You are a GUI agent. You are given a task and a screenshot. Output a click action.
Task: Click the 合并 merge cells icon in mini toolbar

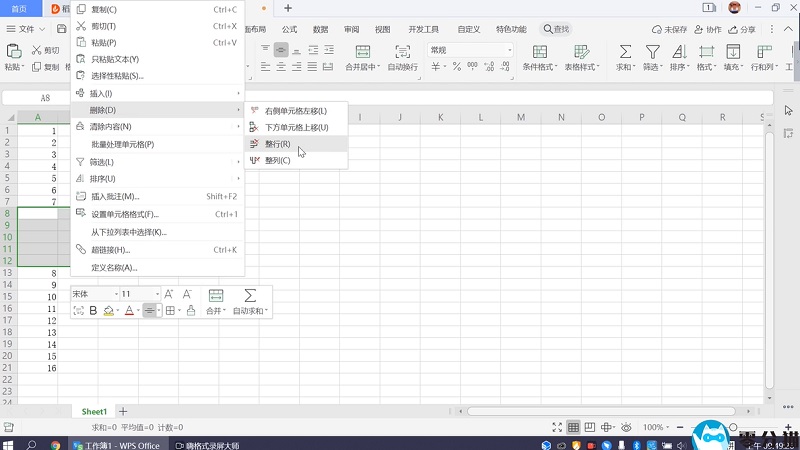215,295
